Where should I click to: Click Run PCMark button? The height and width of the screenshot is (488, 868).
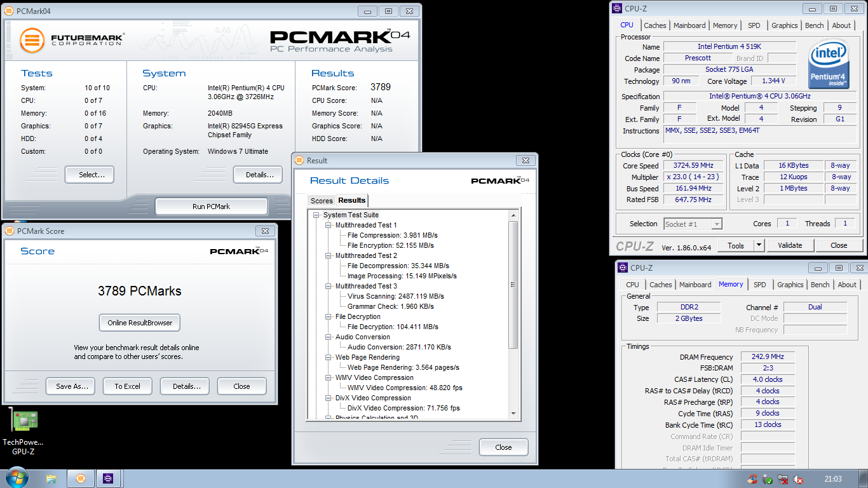pyautogui.click(x=211, y=207)
